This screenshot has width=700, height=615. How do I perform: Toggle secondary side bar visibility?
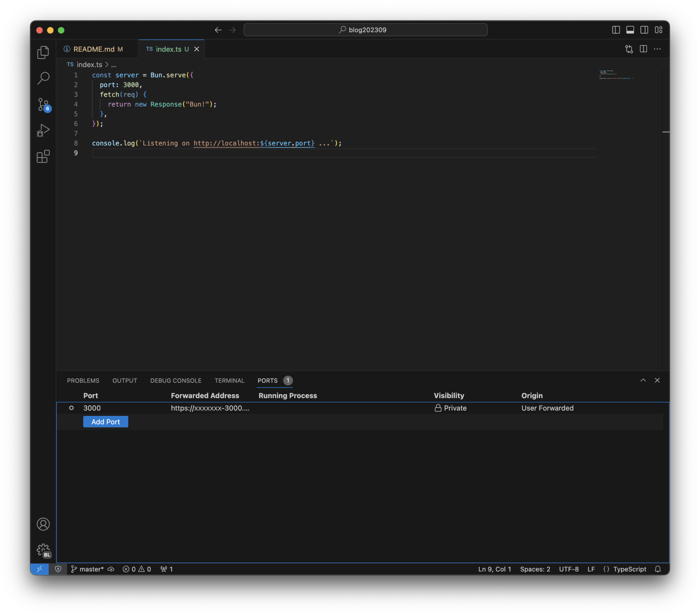point(644,30)
